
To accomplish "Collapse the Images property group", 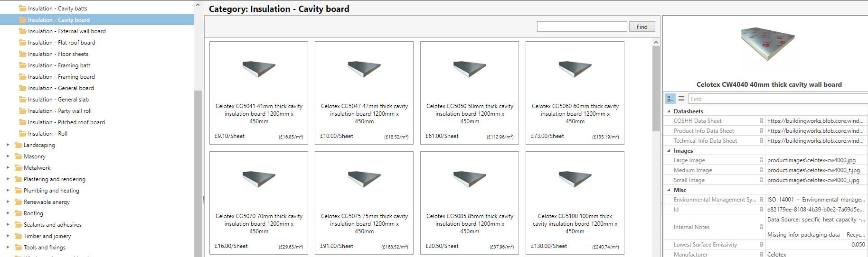I will [x=669, y=151].
